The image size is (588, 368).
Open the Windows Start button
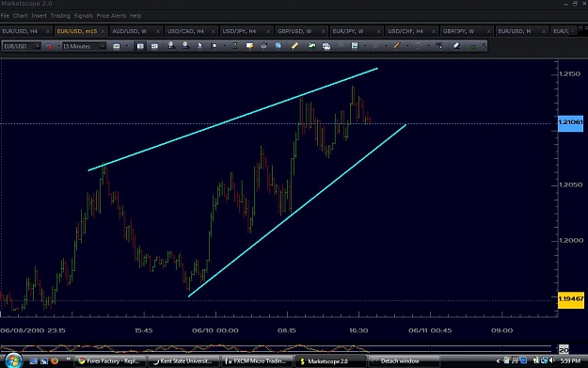pyautogui.click(x=13, y=360)
